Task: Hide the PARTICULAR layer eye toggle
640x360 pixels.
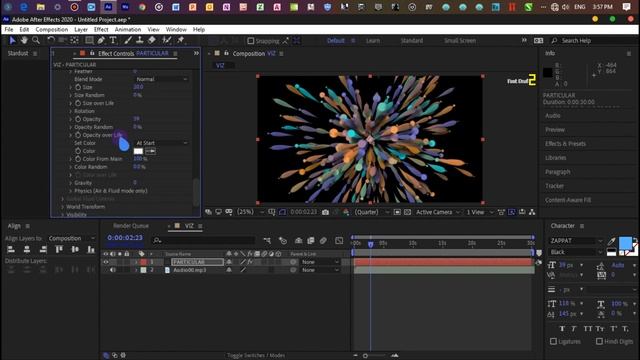Action: coord(106,262)
